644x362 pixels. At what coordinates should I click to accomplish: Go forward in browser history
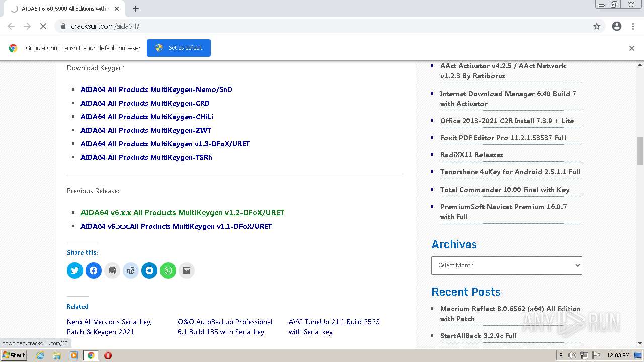pos(27,26)
